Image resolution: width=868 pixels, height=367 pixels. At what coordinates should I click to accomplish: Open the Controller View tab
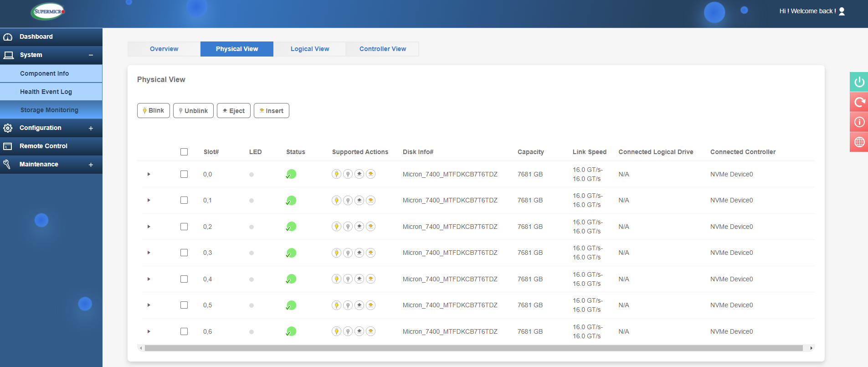coord(382,49)
